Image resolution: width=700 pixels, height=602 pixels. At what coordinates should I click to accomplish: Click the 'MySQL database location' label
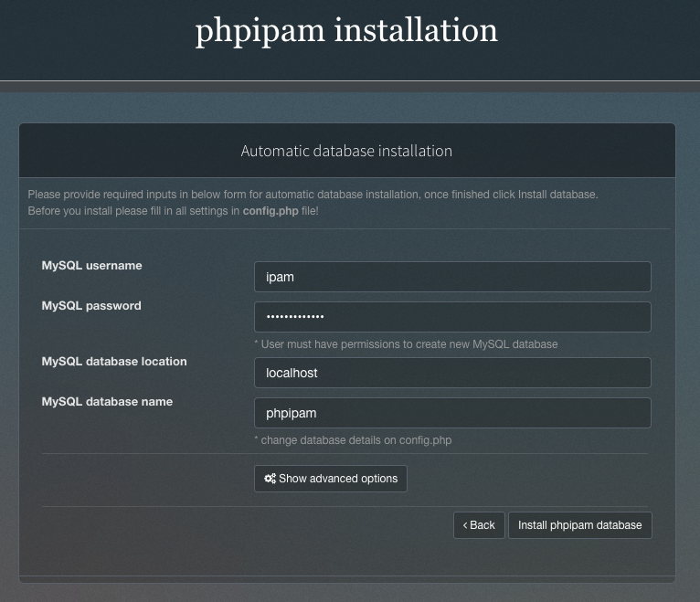pos(114,362)
